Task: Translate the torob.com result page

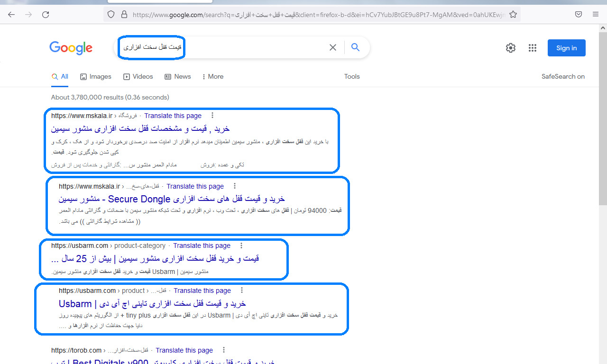Action: (184, 350)
